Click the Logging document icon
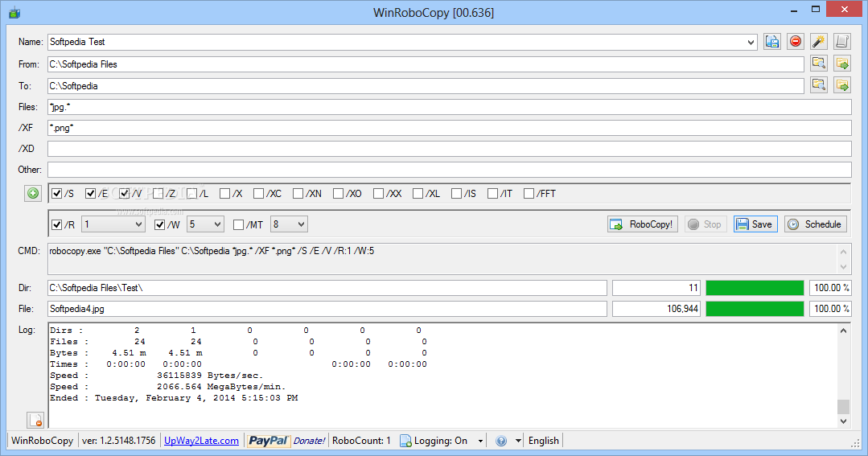The width and height of the screenshot is (868, 456). pos(405,441)
